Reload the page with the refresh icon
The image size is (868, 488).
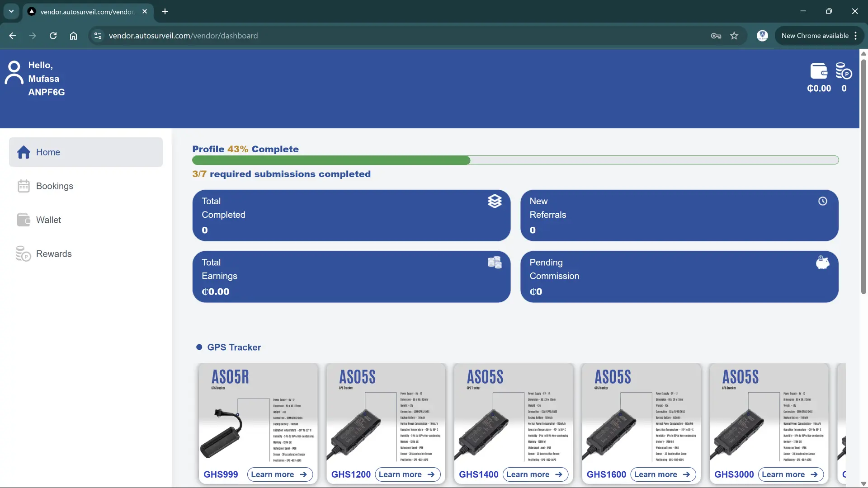[x=53, y=36]
